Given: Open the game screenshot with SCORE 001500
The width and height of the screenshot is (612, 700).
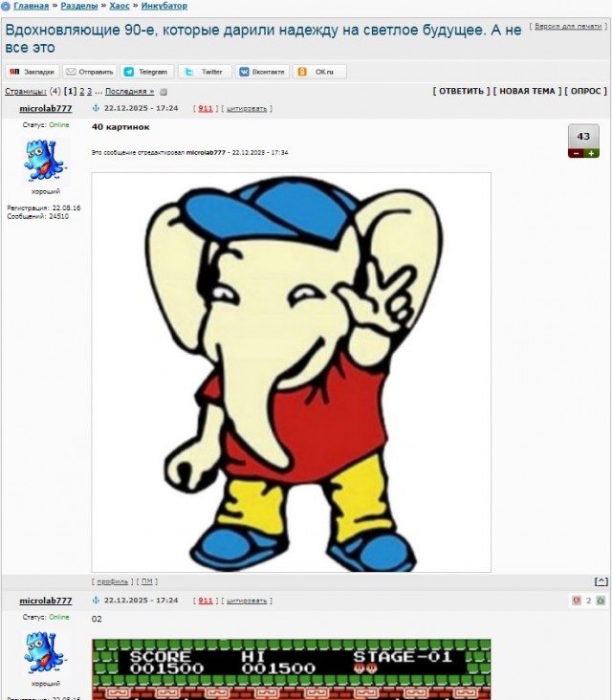Looking at the screenshot, I should [291, 669].
